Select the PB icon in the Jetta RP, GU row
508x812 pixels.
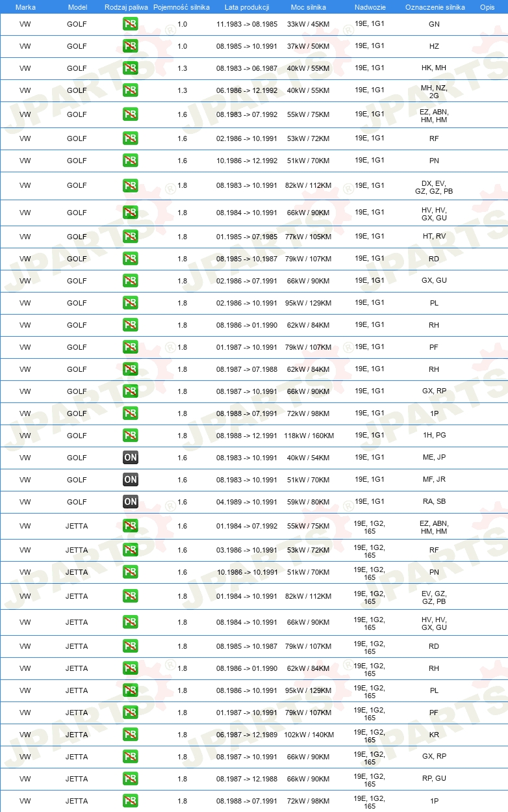coord(131,779)
